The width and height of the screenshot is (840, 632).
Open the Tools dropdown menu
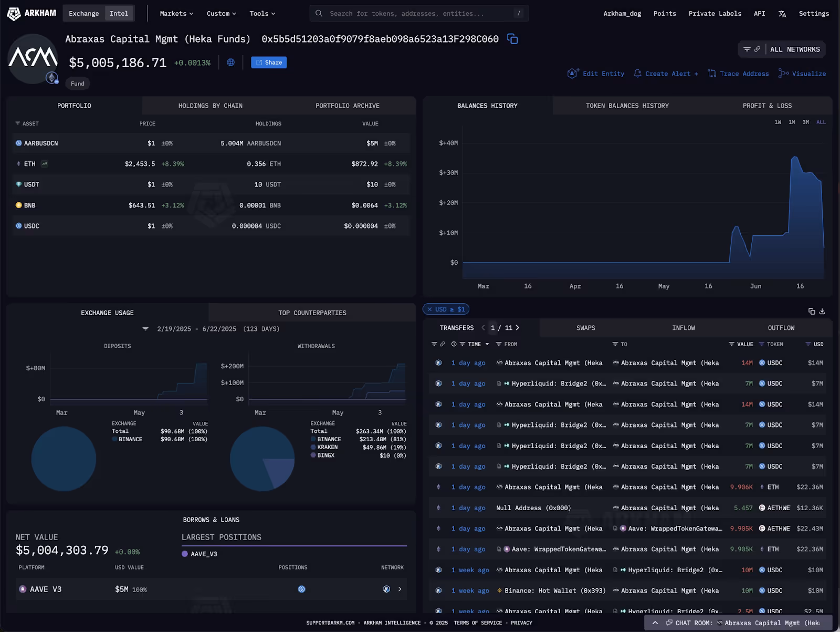tap(261, 13)
